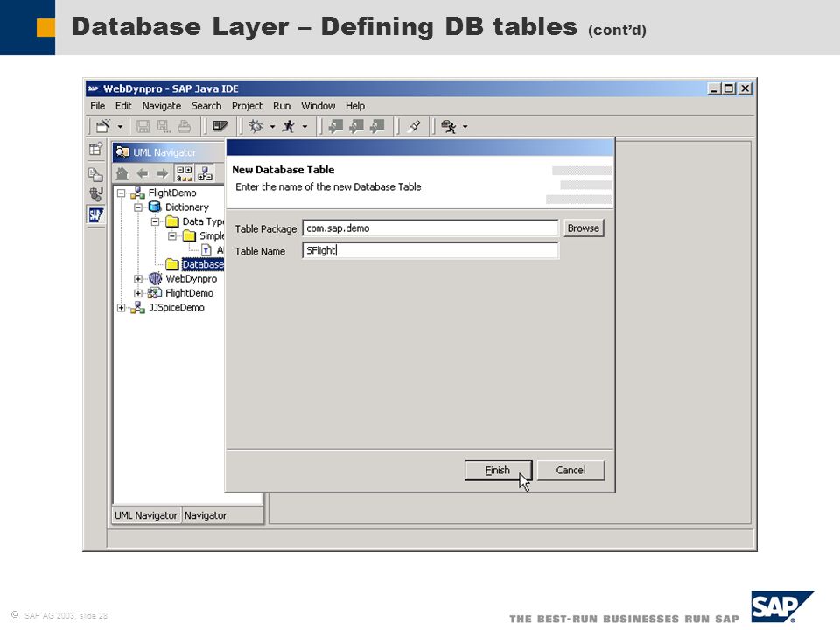840x630 pixels.
Task: Click the Debug bug icon
Action: (255, 126)
